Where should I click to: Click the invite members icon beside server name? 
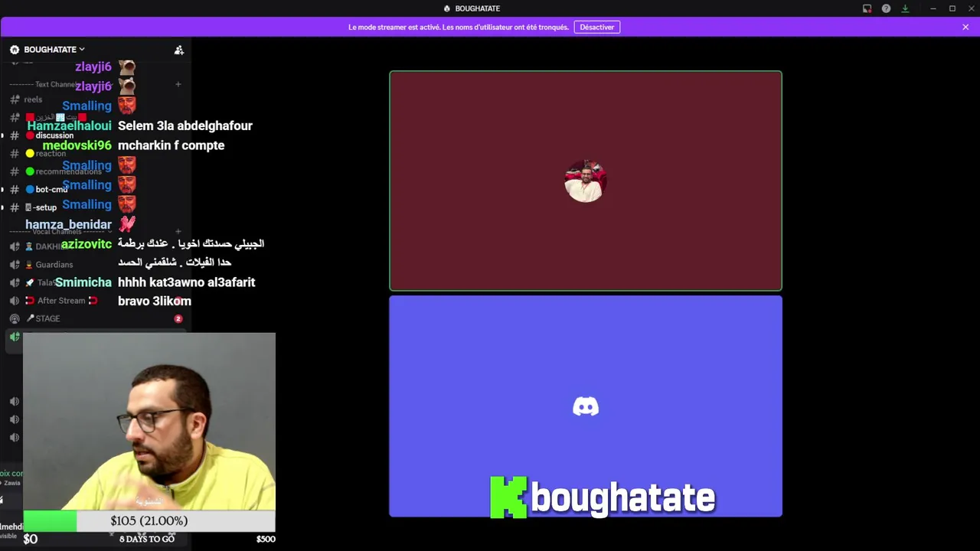pyautogui.click(x=179, y=50)
